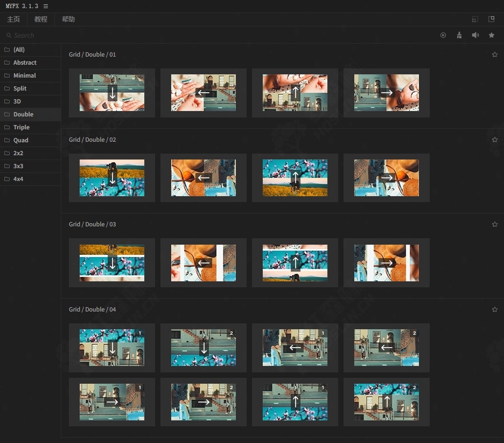Select the 2x2 category
Image resolution: width=504 pixels, height=443 pixels.
(31, 153)
